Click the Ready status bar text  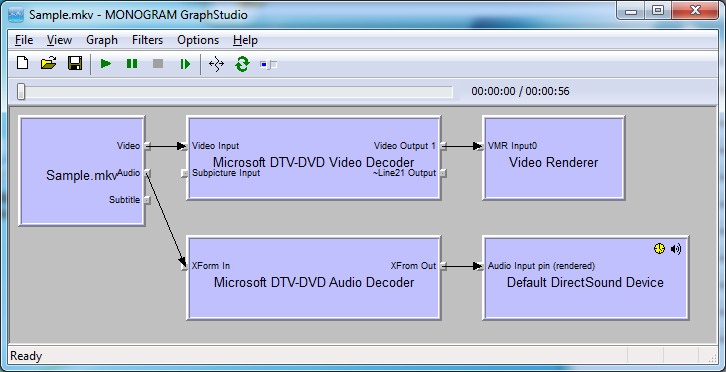pos(26,356)
